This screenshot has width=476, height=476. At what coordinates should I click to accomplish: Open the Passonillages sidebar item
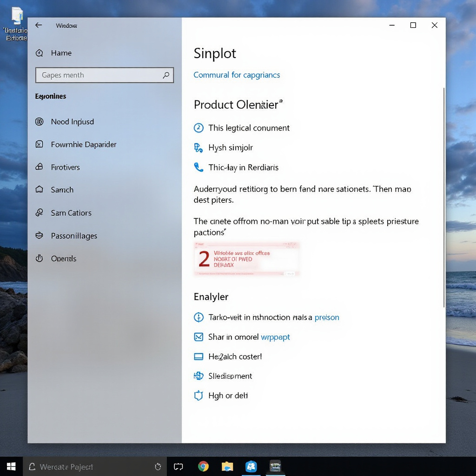click(x=74, y=236)
